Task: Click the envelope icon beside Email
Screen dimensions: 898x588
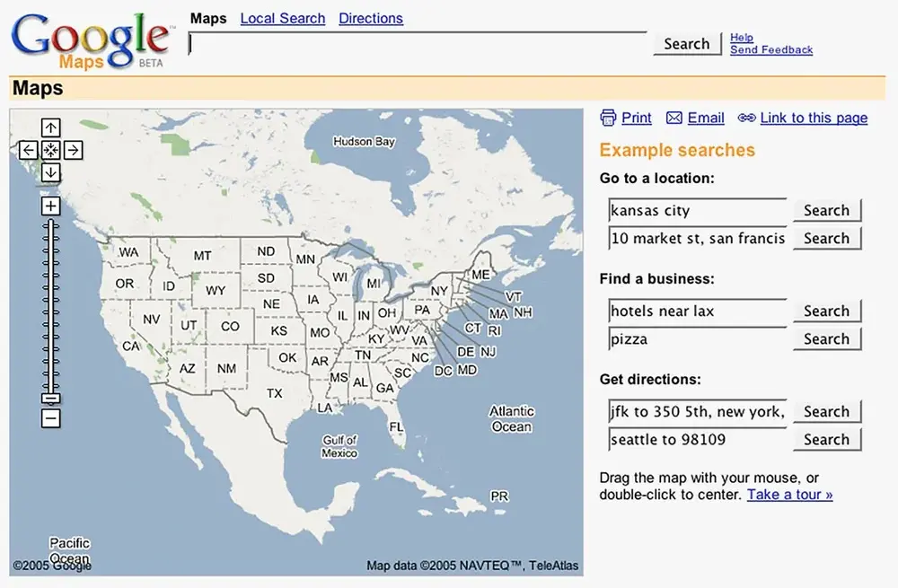Action: point(673,118)
